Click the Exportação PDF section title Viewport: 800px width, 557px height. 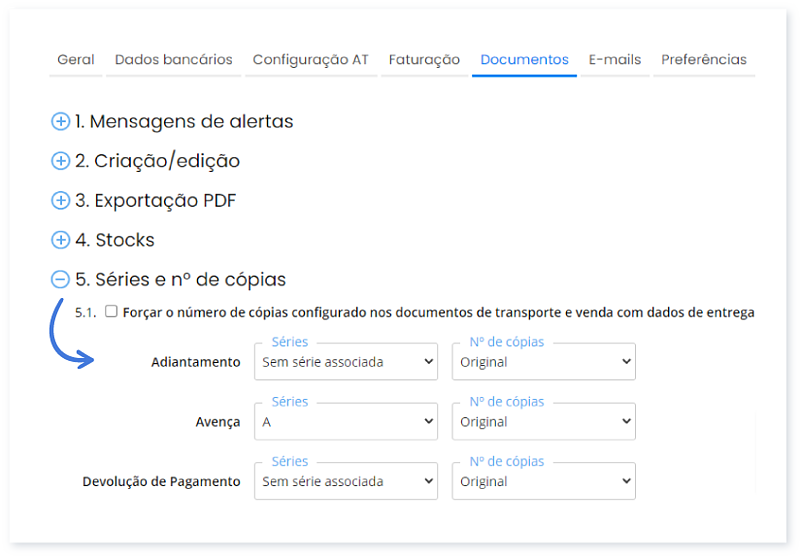(156, 200)
